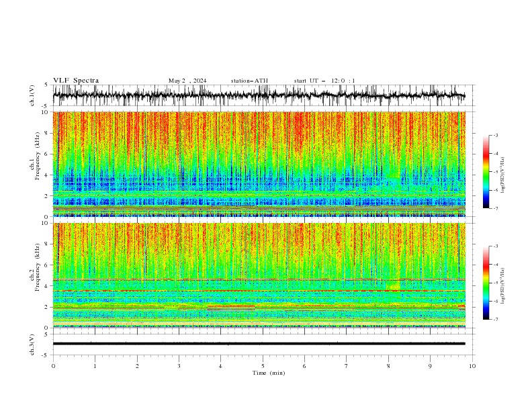Click the ch.2 Frequency (kHz) axis label

(35, 267)
